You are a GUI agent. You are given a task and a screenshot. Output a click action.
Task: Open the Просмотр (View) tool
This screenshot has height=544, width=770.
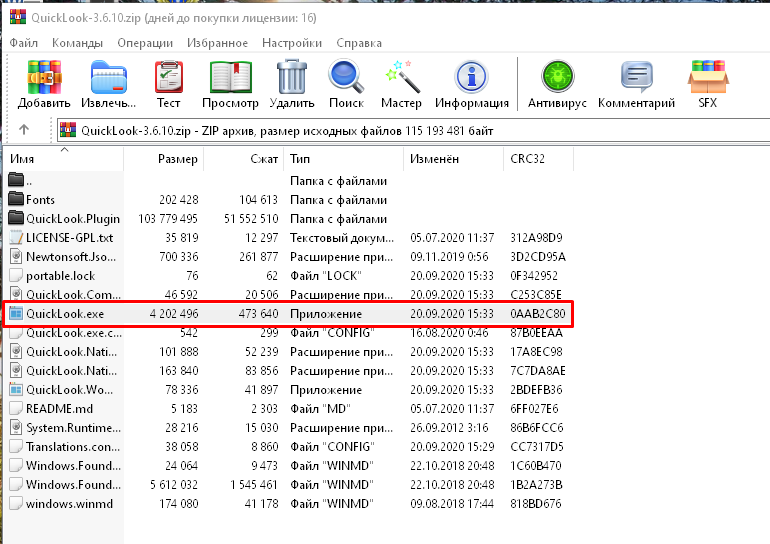pos(230,77)
